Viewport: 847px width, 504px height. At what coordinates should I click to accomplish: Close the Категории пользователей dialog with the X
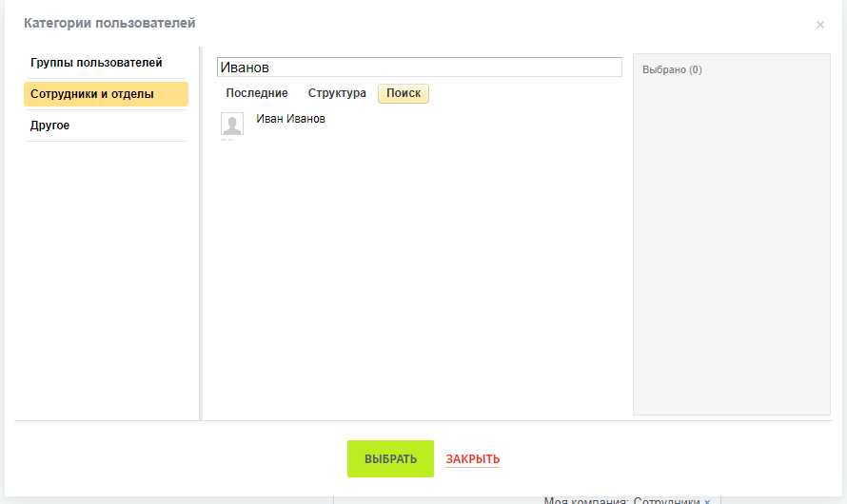tap(820, 25)
